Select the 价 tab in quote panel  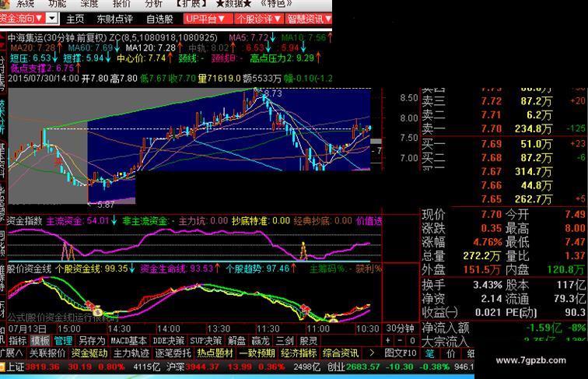point(451,353)
